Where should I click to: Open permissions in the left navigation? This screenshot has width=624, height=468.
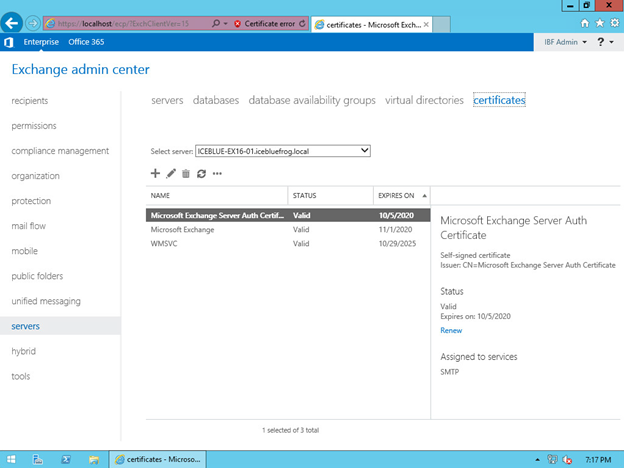(x=34, y=126)
